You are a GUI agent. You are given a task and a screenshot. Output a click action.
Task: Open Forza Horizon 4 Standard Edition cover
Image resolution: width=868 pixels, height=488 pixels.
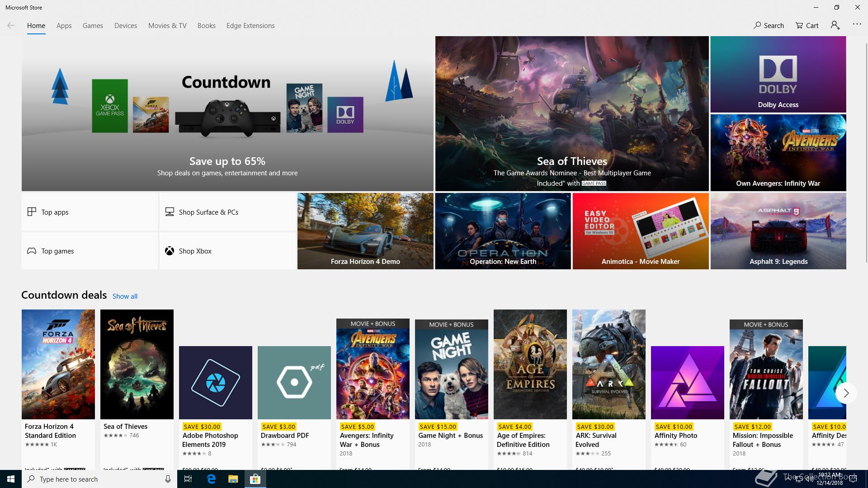(58, 364)
